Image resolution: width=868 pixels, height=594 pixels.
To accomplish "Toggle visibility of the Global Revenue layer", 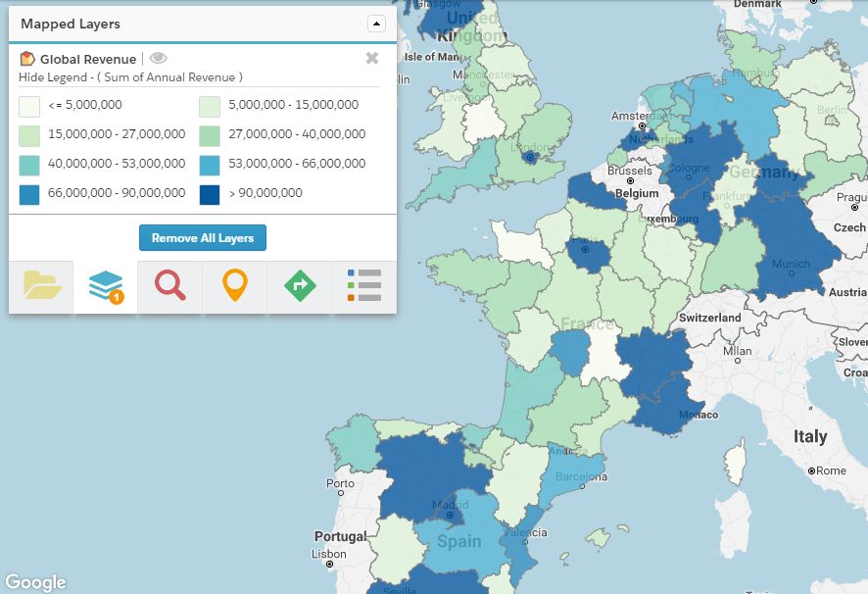I will click(159, 58).
